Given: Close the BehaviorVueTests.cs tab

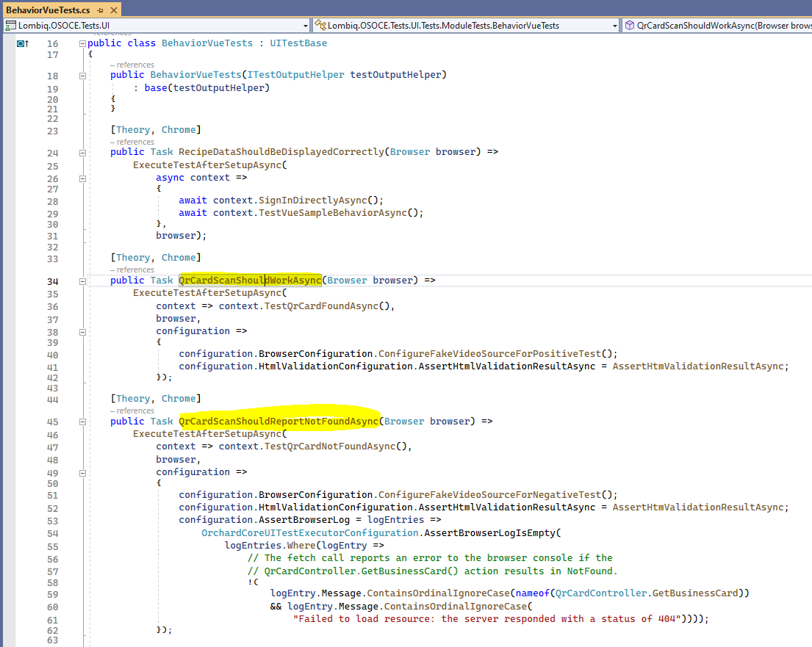Looking at the screenshot, I should [x=114, y=10].
